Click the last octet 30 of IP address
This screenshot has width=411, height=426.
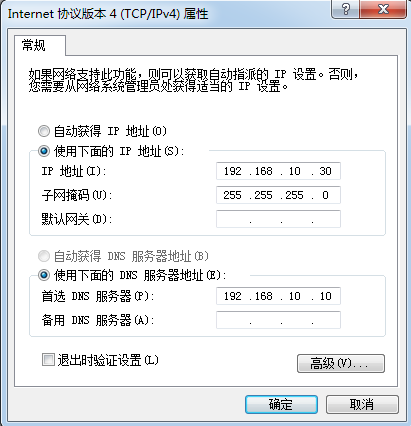click(325, 171)
